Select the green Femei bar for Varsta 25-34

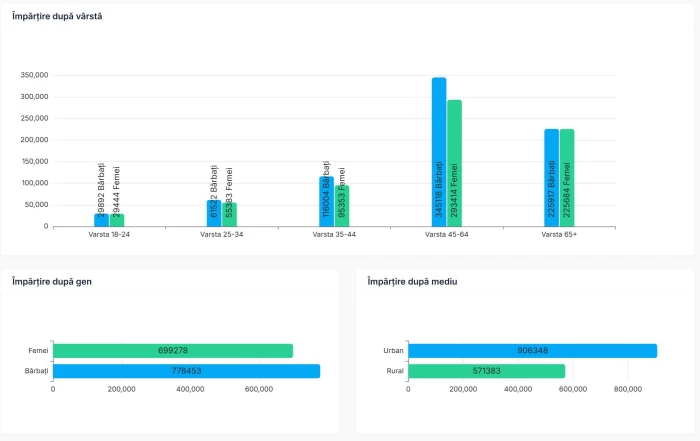point(229,215)
